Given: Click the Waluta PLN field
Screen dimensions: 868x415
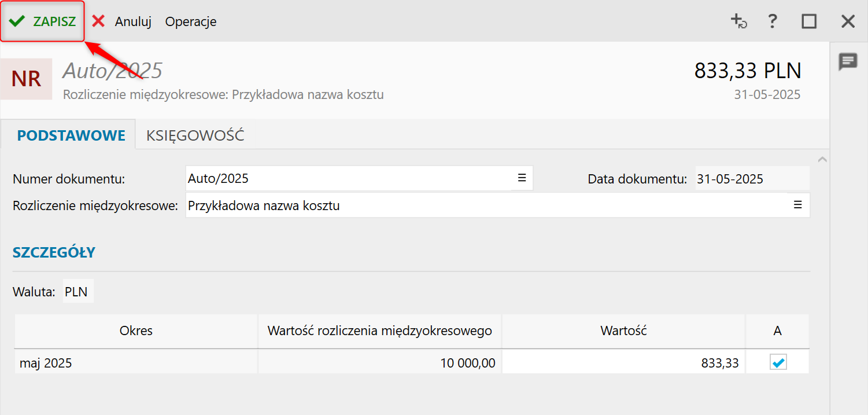Looking at the screenshot, I should (77, 292).
